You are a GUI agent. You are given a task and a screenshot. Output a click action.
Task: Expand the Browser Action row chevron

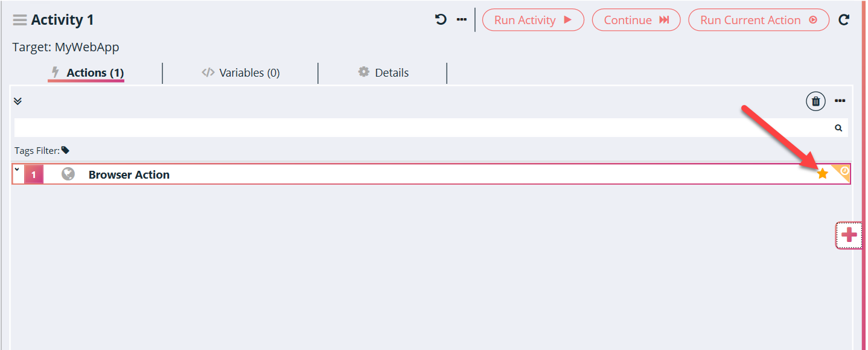click(17, 170)
